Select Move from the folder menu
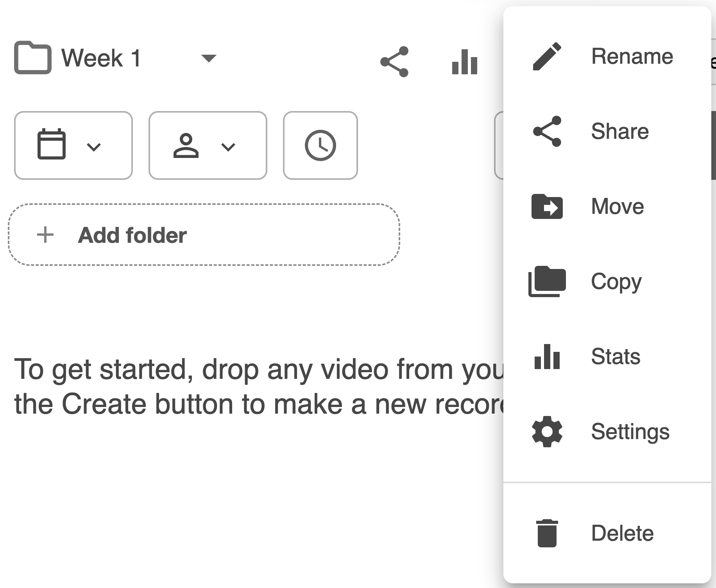This screenshot has width=716, height=588. pos(618,206)
